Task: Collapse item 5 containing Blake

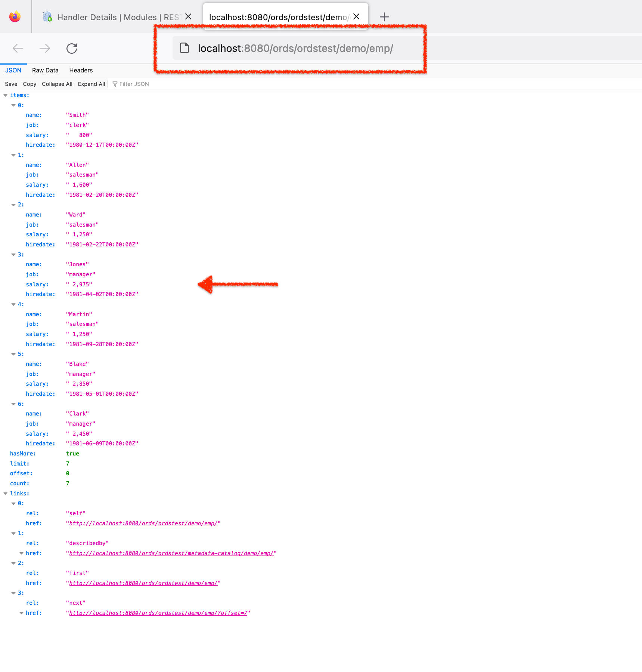Action: coord(13,354)
